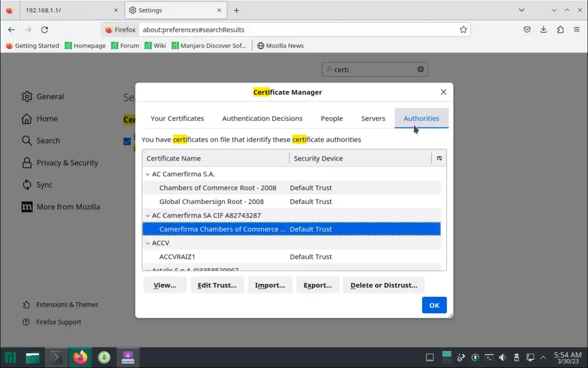Launch the file manager from taskbar
The image size is (588, 368).
pos(32,357)
